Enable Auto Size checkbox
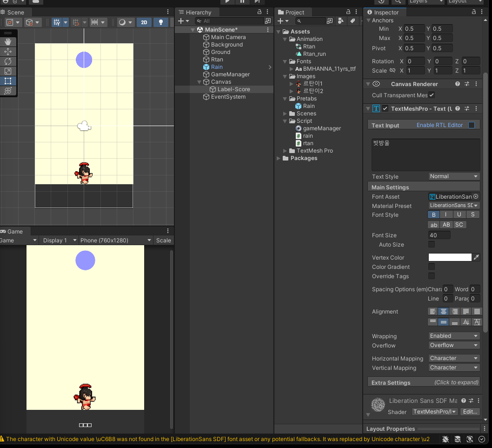This screenshot has height=448, width=492. click(x=432, y=244)
